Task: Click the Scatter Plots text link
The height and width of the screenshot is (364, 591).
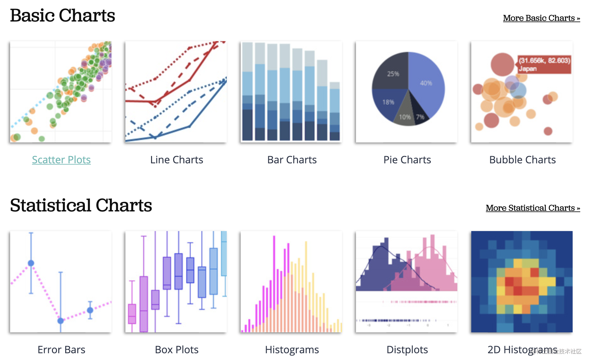Action: [61, 160]
